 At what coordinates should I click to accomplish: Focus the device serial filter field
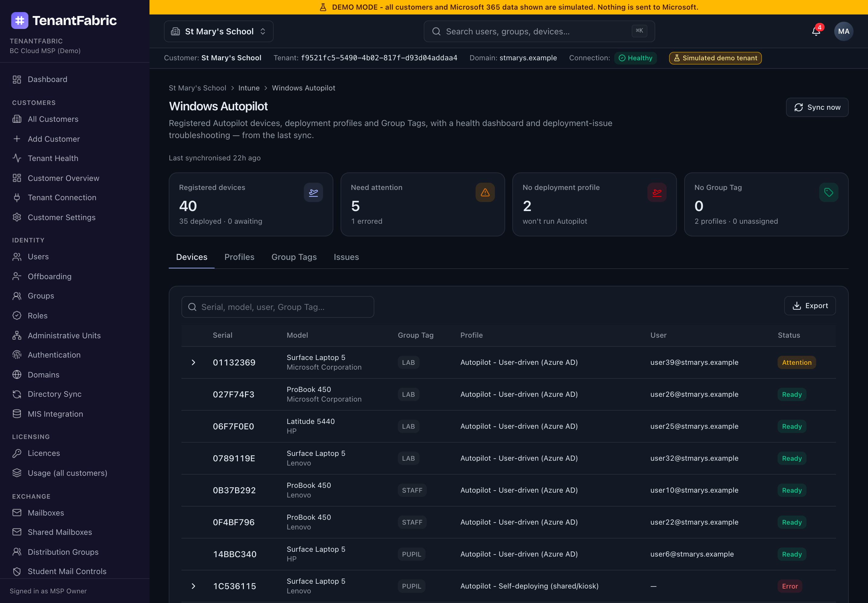(x=278, y=307)
